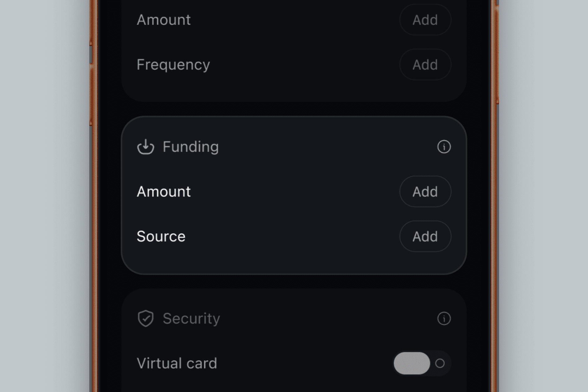Click the Security shield checkmark icon
588x392 pixels.
tap(146, 318)
